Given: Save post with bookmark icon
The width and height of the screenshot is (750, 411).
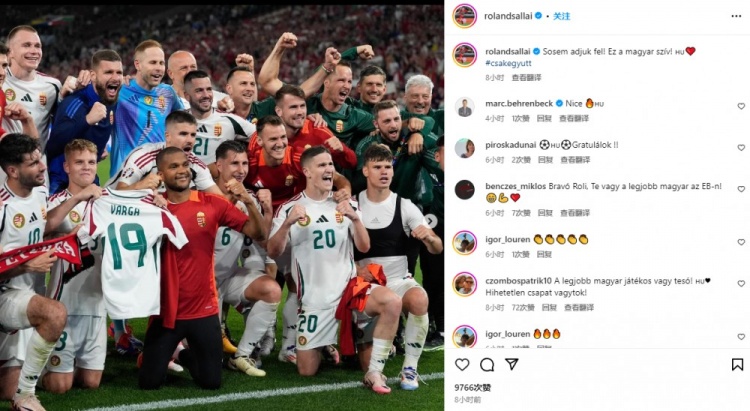Looking at the screenshot, I should [x=737, y=365].
